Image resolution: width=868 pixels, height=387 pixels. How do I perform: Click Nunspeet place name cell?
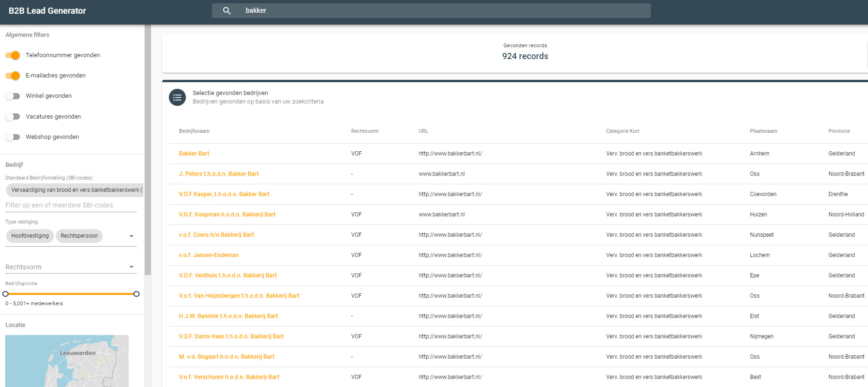[x=762, y=235]
